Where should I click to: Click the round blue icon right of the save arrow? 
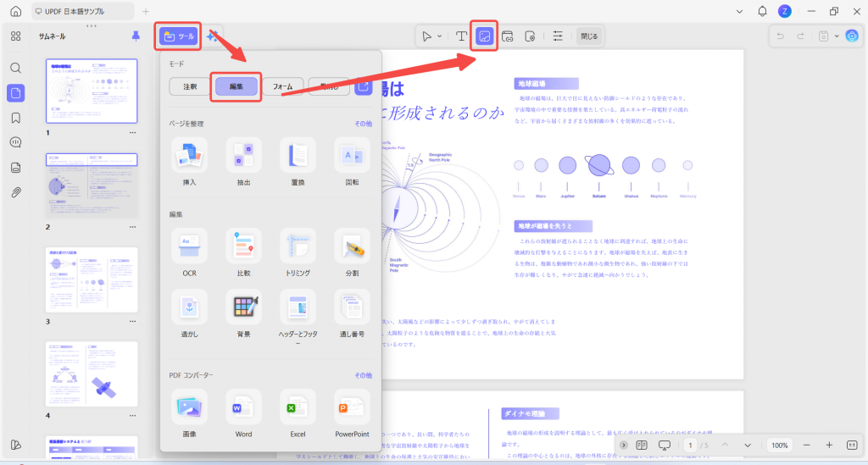[x=852, y=36]
